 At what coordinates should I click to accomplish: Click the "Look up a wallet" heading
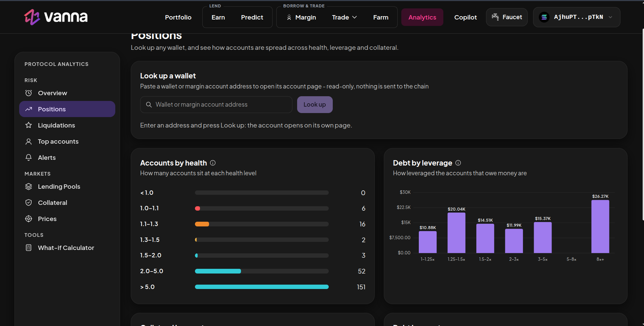(168, 76)
